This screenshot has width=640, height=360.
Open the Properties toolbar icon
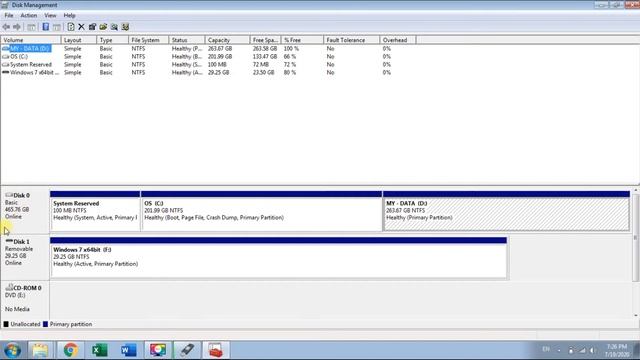pos(92,27)
